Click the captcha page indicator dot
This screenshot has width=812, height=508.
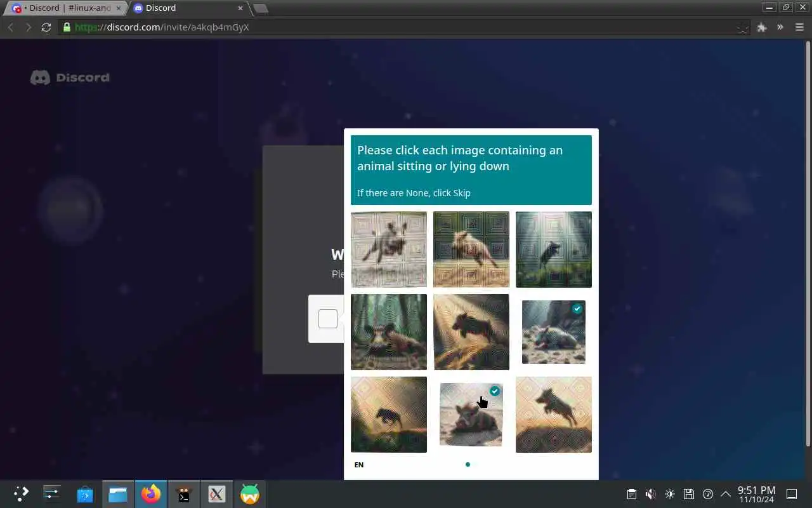468,464
